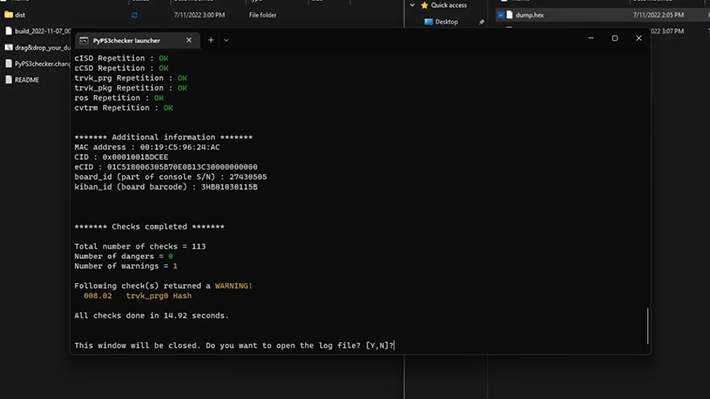Click the README file name
The image size is (710, 399).
(x=27, y=80)
